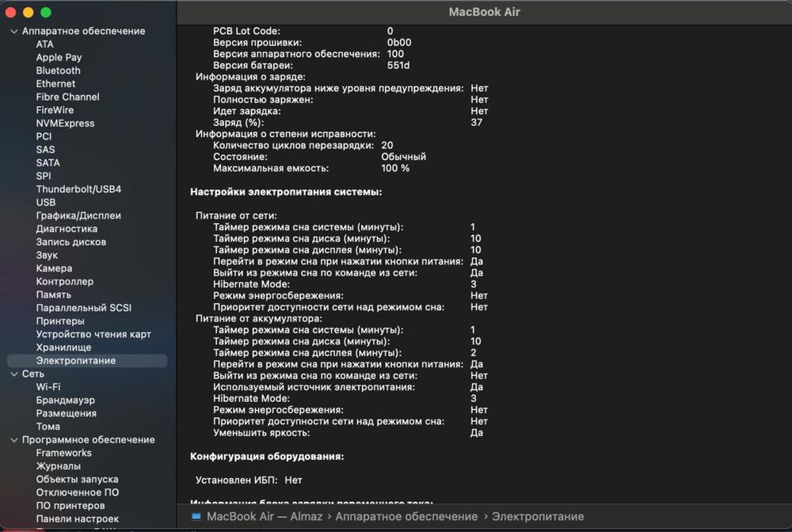Select Bluetooth in hardware list
792x532 pixels.
pyautogui.click(x=58, y=70)
